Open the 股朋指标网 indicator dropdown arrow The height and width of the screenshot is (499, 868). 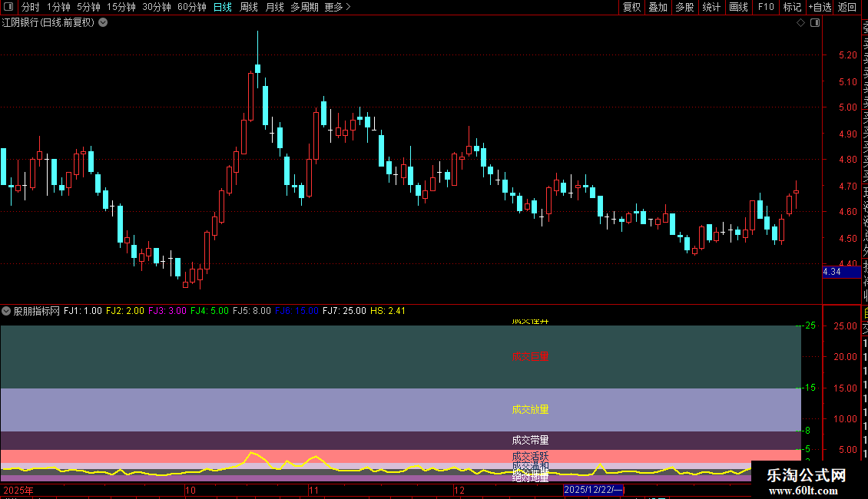6,311
